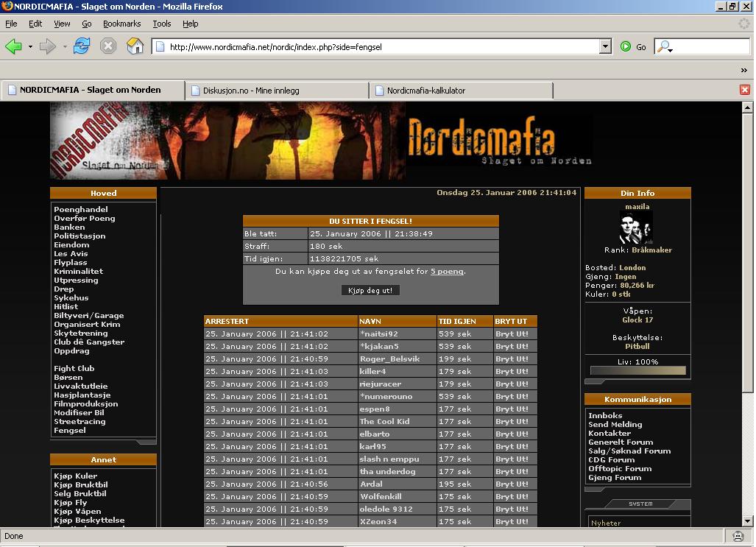Open the Bookmarks menu
Screen dimensions: 756x547
coord(122,24)
